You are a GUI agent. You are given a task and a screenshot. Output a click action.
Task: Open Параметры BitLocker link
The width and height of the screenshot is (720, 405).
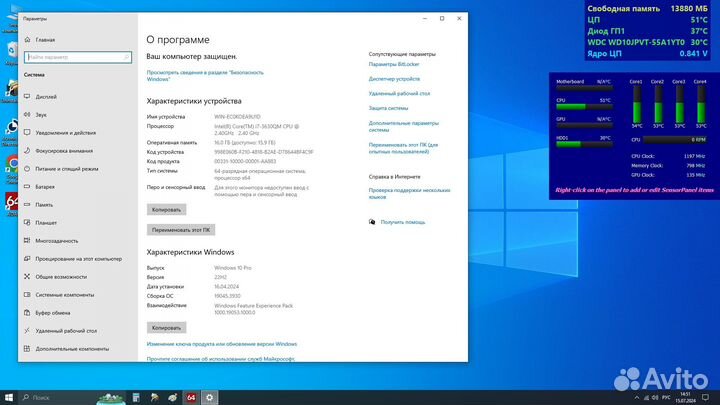tap(394, 64)
